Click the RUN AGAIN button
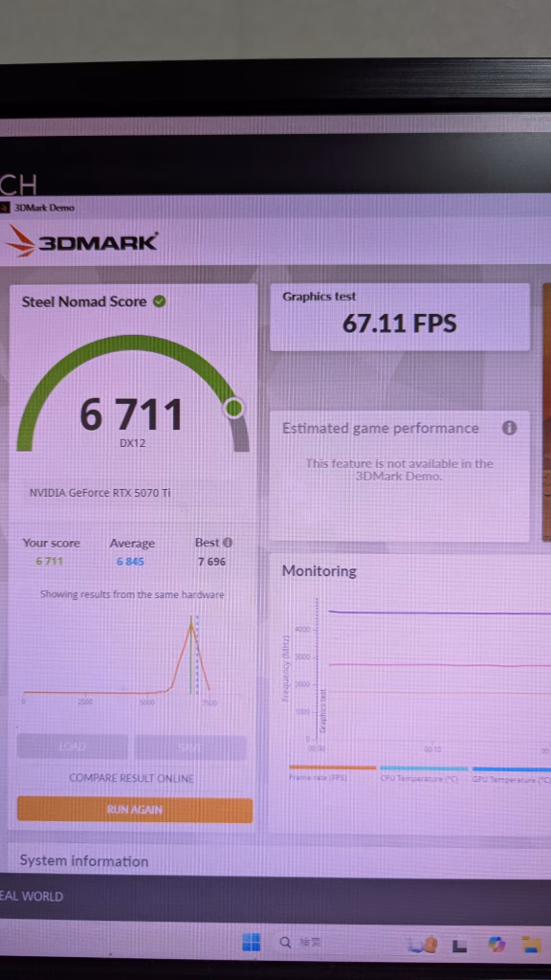The image size is (551, 980). pyautogui.click(x=135, y=810)
